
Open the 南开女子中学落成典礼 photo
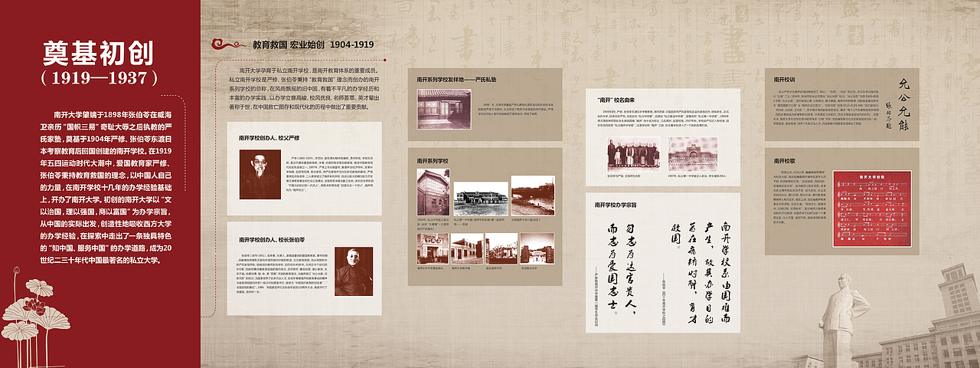point(433,249)
